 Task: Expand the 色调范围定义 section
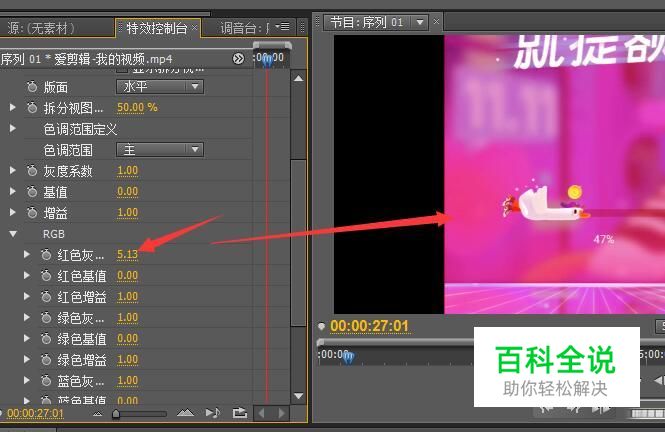13,128
